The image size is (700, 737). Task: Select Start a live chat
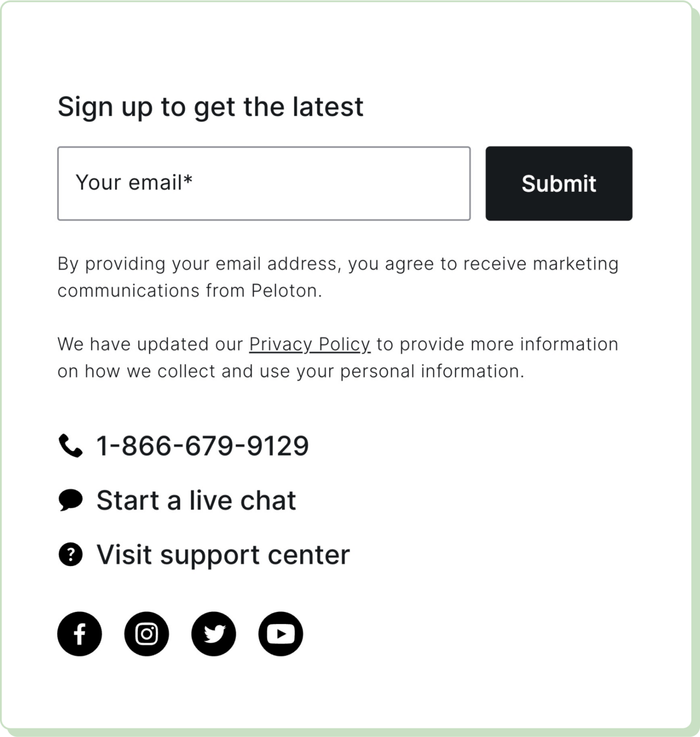click(196, 500)
